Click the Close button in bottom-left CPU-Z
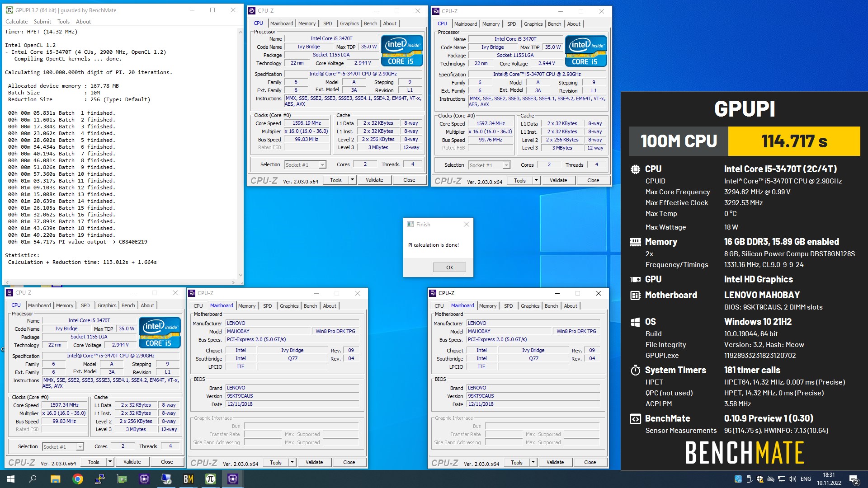868x488 pixels. coord(167,462)
